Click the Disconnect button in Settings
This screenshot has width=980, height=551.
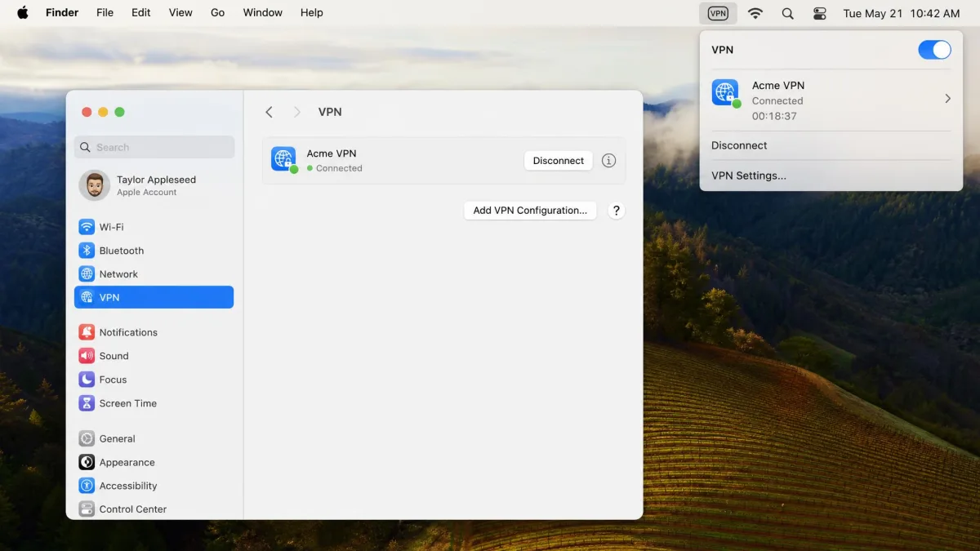[x=559, y=161]
